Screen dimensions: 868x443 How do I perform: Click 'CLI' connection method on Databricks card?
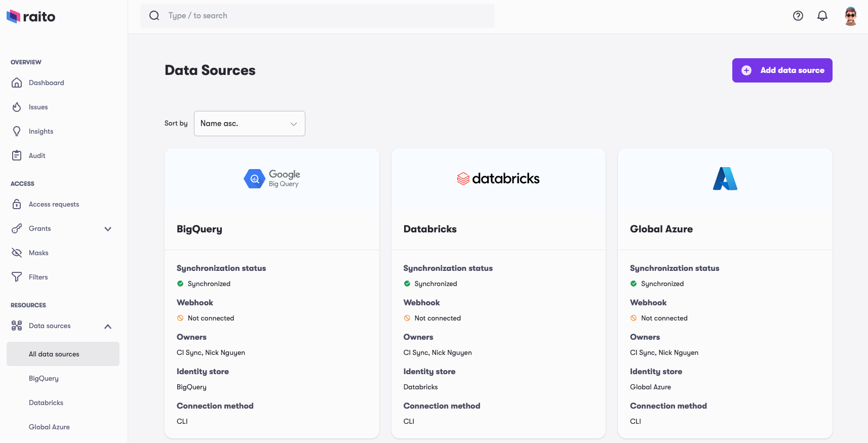409,421
